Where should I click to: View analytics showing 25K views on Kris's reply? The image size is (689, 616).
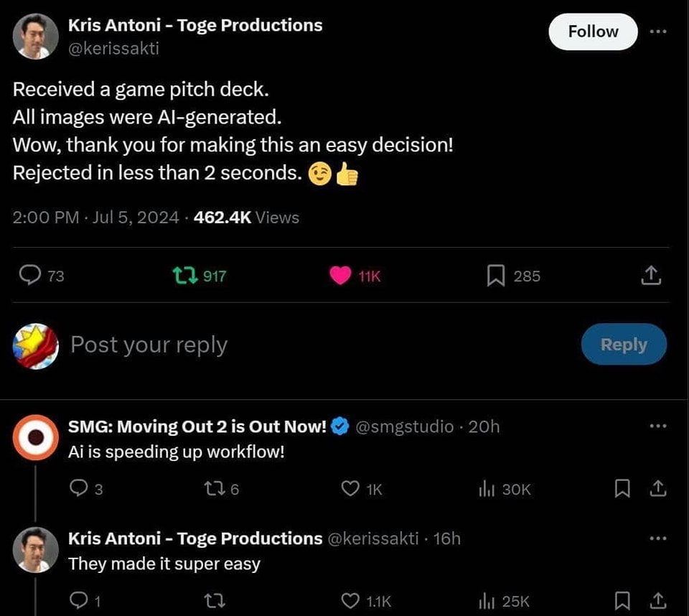pos(504,601)
